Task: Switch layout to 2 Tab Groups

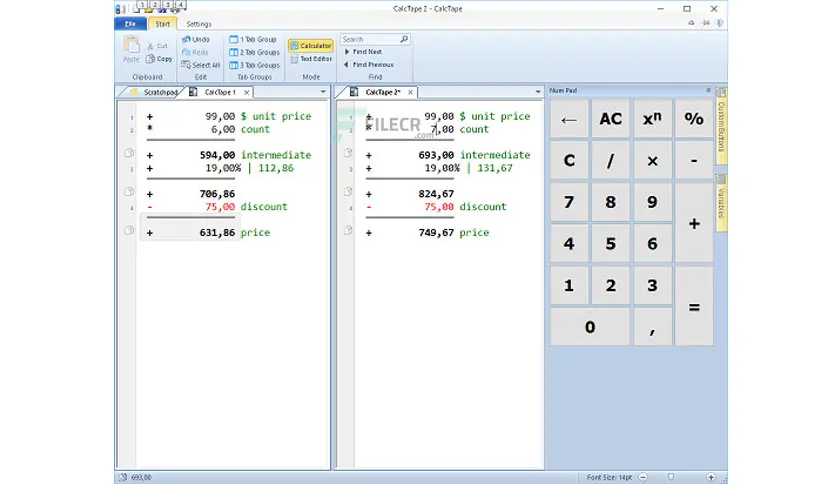Action: click(x=254, y=52)
